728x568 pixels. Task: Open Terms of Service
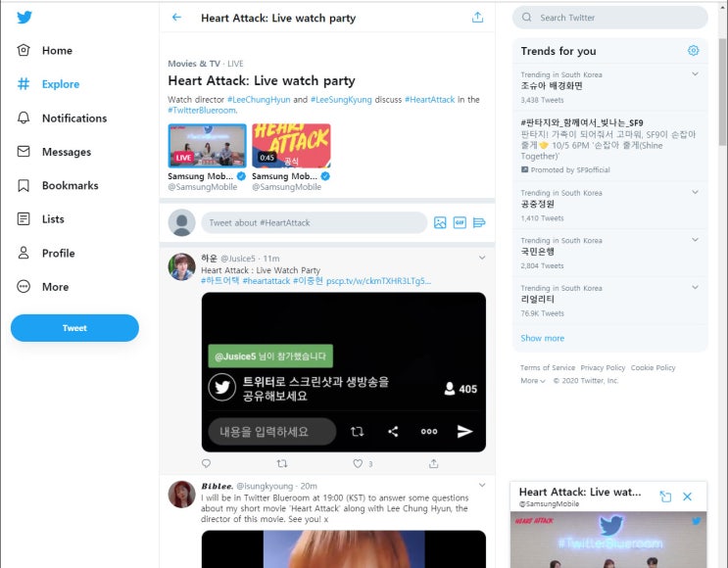[x=548, y=367]
